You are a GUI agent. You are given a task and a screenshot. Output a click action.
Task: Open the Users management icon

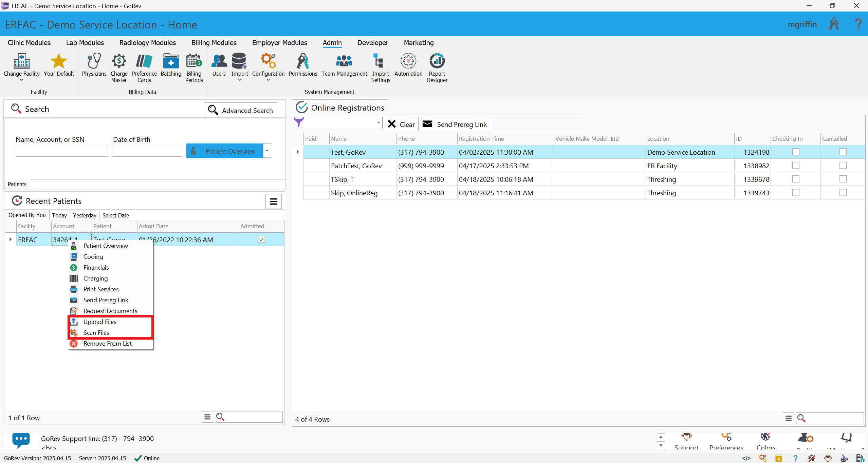coord(219,65)
